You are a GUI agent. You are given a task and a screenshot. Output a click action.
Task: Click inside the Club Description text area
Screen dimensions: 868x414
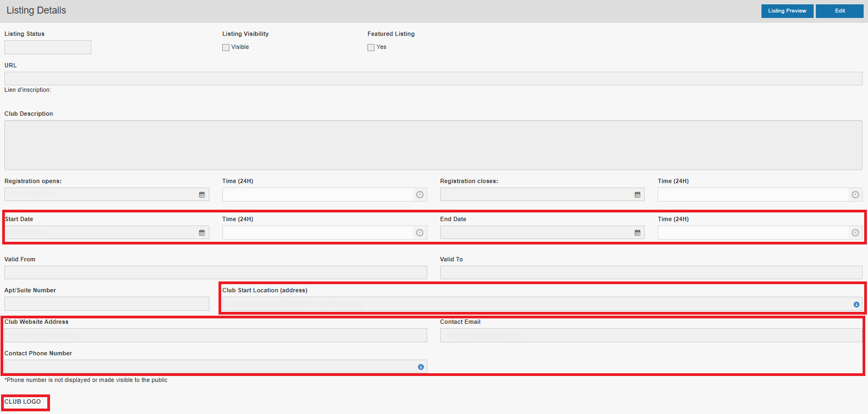pyautogui.click(x=433, y=145)
